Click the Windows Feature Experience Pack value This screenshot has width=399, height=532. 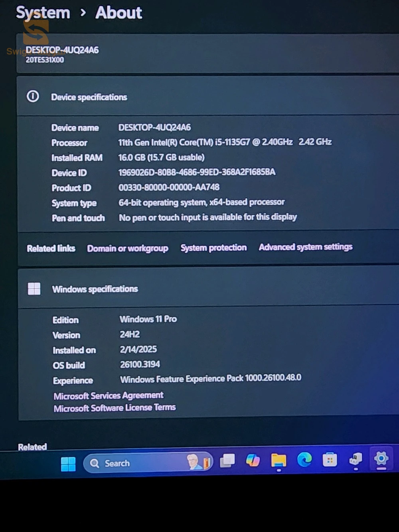[x=211, y=378]
